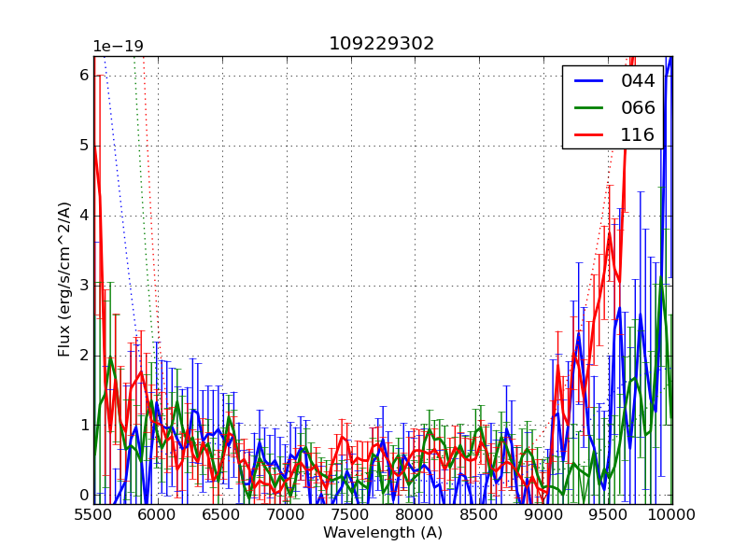
Task: Click the y-axis tick label 3
Action: tap(83, 286)
